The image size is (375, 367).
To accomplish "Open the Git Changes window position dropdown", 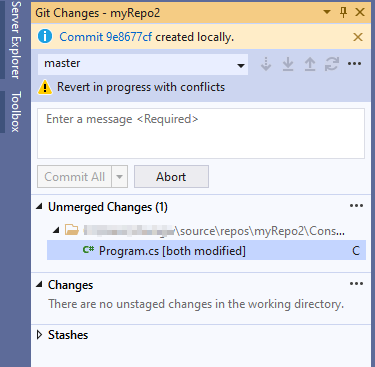I will pyautogui.click(x=327, y=12).
